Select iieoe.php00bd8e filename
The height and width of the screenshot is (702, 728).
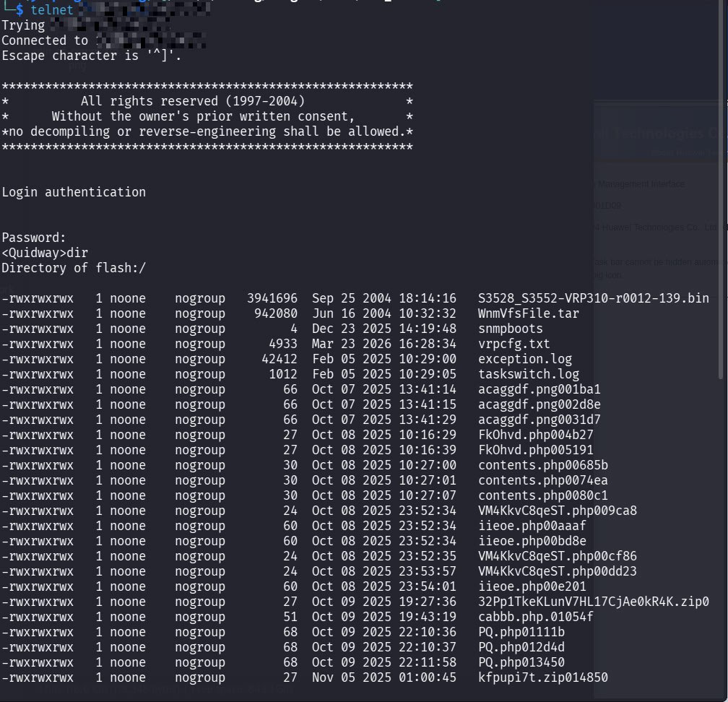pyautogui.click(x=532, y=541)
